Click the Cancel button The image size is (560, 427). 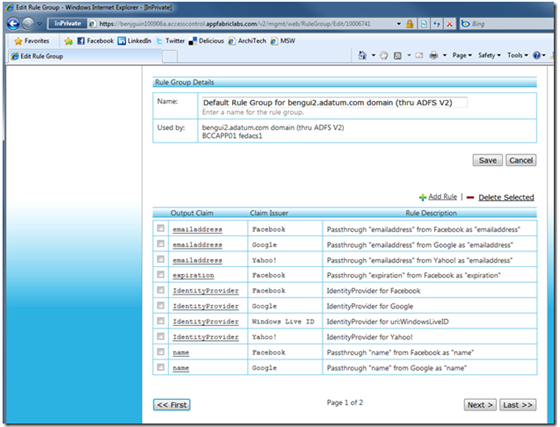tap(521, 160)
